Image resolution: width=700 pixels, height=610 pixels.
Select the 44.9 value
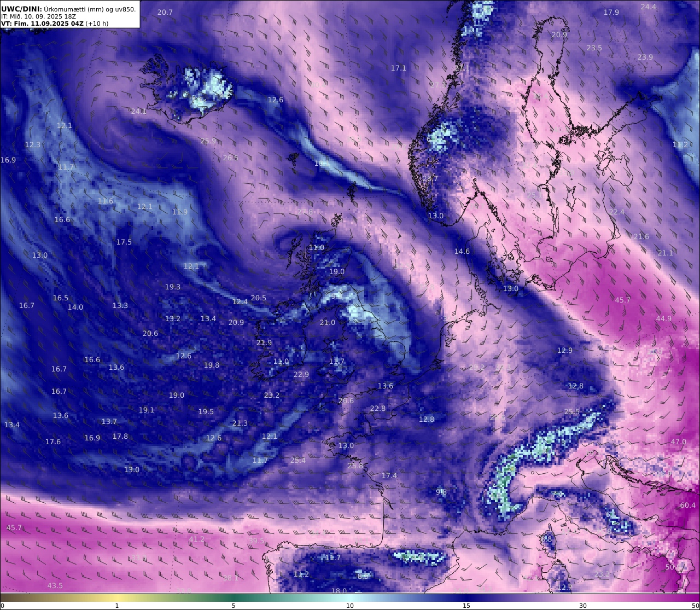[663, 319]
